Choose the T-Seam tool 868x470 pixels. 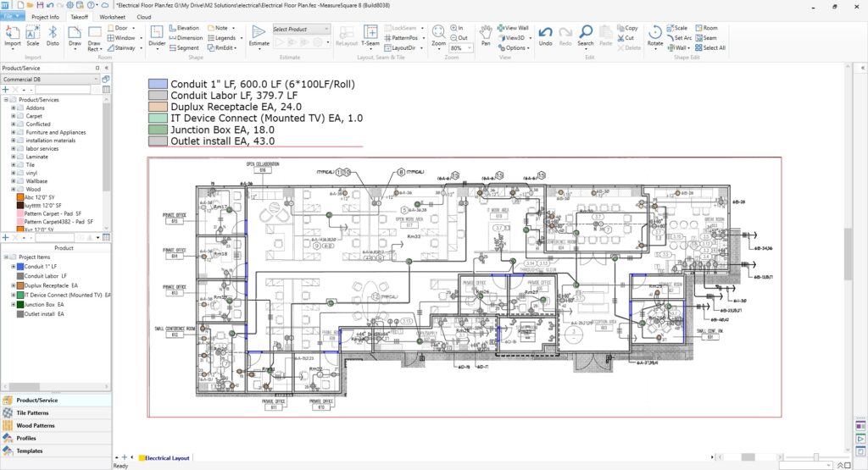[370, 36]
